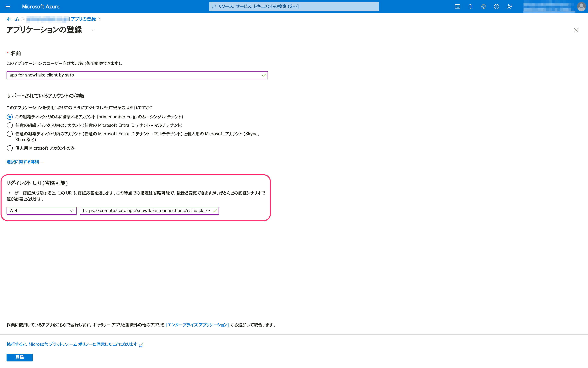Select multitenant Entra ID radio option
This screenshot has width=588, height=368.
click(10, 125)
